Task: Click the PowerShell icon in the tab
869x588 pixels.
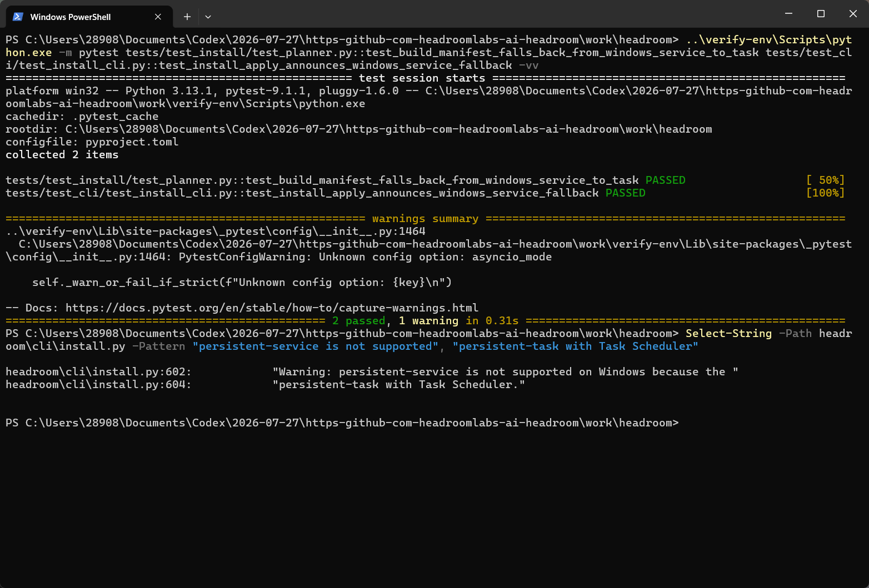Action: 18,17
